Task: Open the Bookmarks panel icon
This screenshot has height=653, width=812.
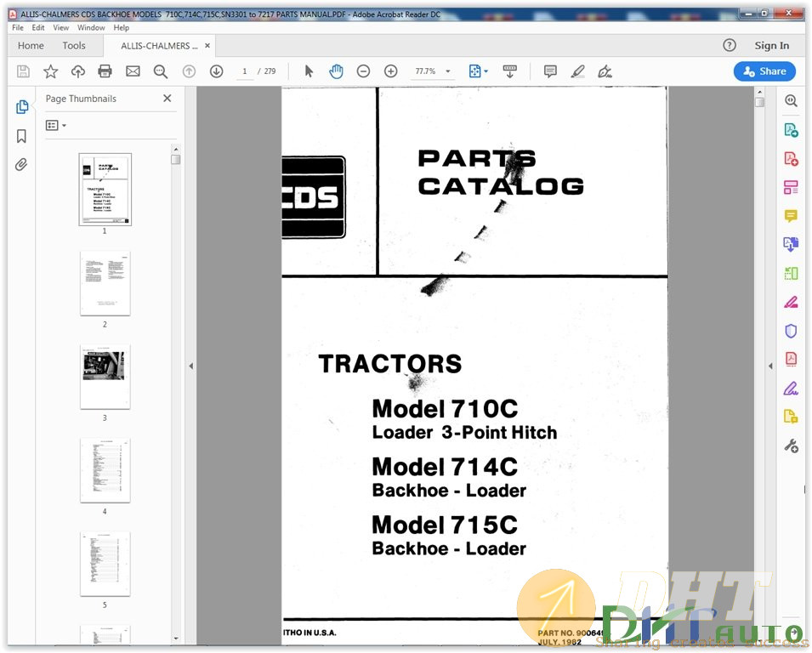Action: (21, 136)
